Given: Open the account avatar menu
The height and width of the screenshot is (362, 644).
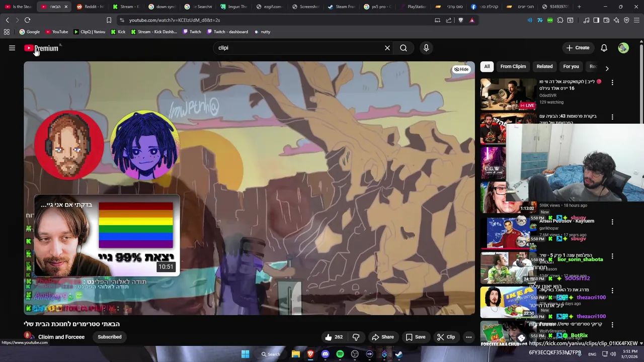Looking at the screenshot, I should [623, 48].
